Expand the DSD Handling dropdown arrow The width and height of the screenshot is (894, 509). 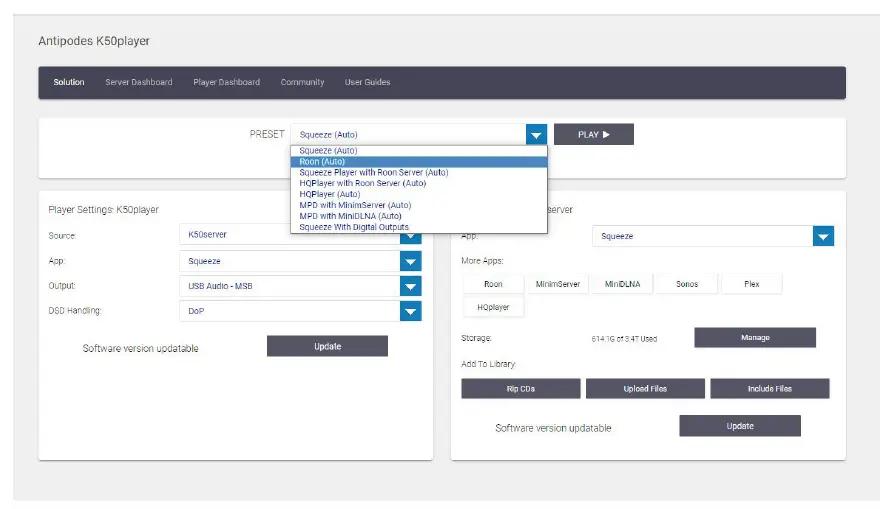[x=411, y=311]
